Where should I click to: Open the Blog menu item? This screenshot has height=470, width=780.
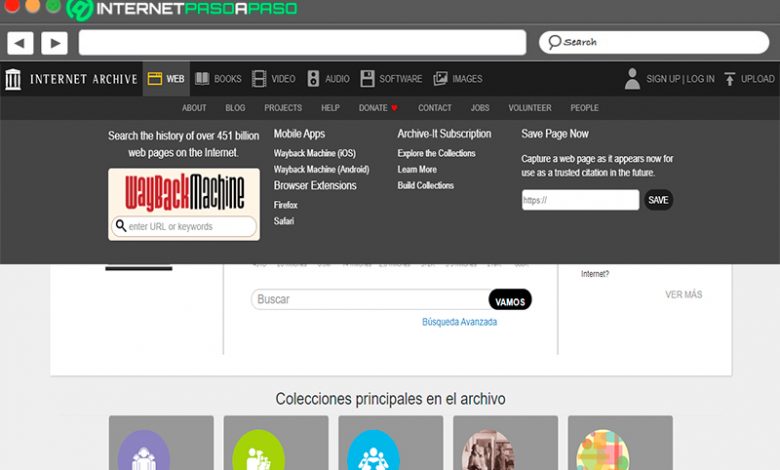tap(235, 108)
